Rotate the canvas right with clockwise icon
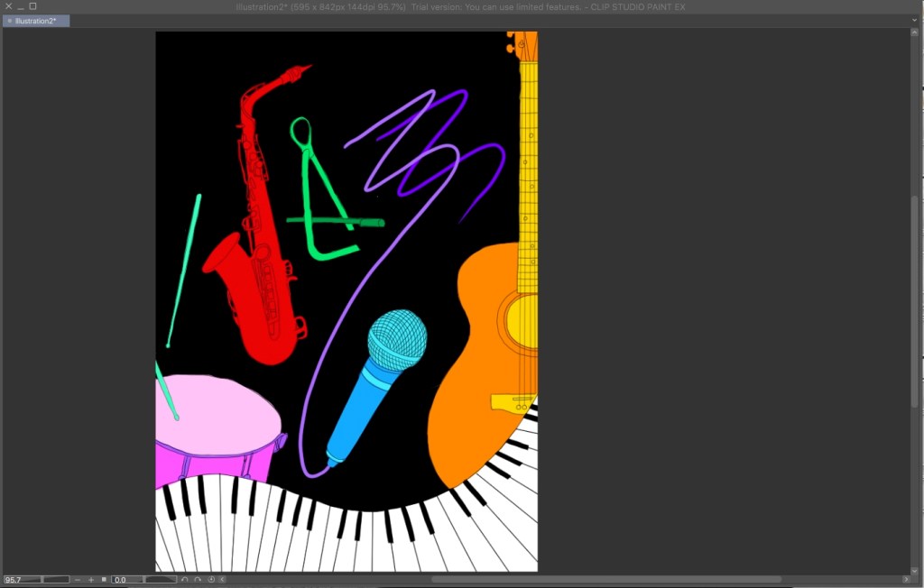This screenshot has width=924, height=588. pos(198,580)
